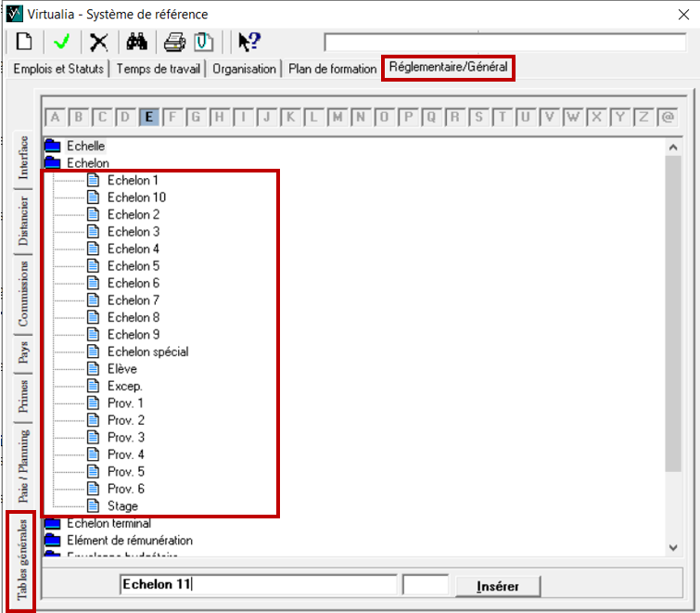The image size is (700, 613).
Task: Click the scroll down arrow of list
Action: pos(674,548)
